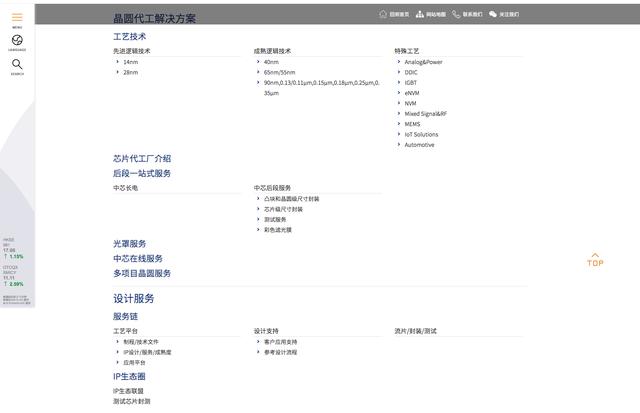Open the 客户应用支持 link
Image resolution: width=640 pixels, height=413 pixels.
pyautogui.click(x=280, y=342)
